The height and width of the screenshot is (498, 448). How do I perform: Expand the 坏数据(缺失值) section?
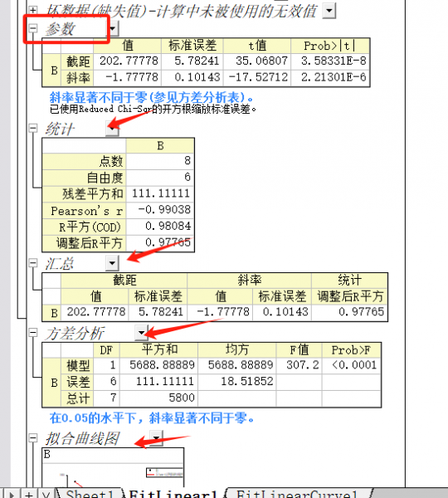32,10
